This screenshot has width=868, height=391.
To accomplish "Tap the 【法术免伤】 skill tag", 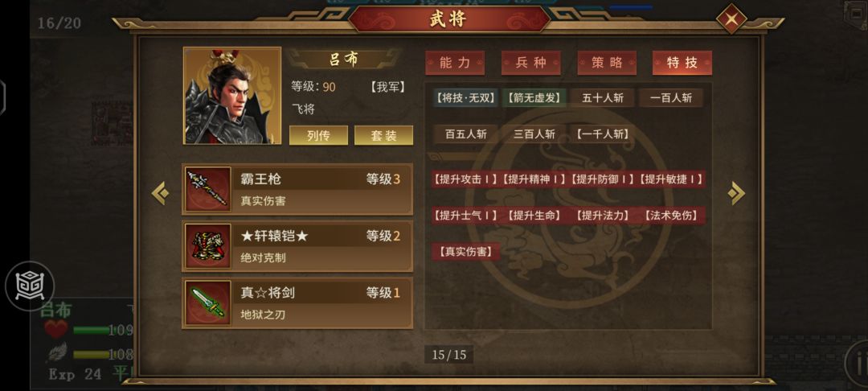I will [671, 216].
